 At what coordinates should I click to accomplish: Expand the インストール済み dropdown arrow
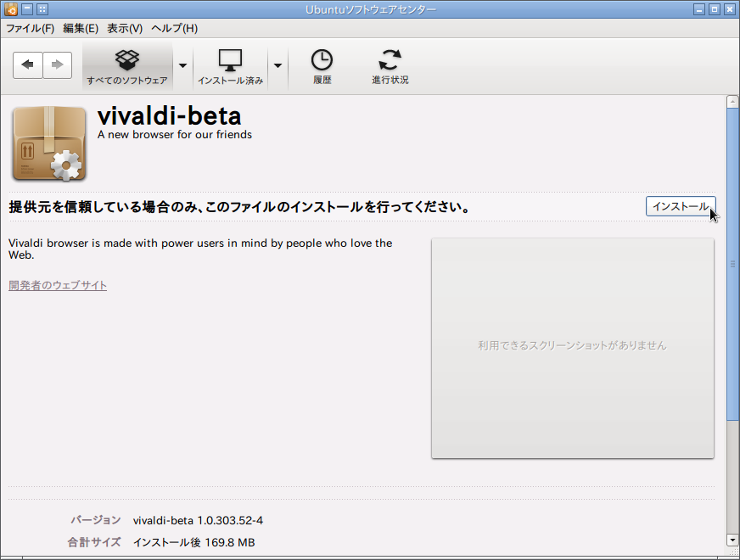(278, 66)
